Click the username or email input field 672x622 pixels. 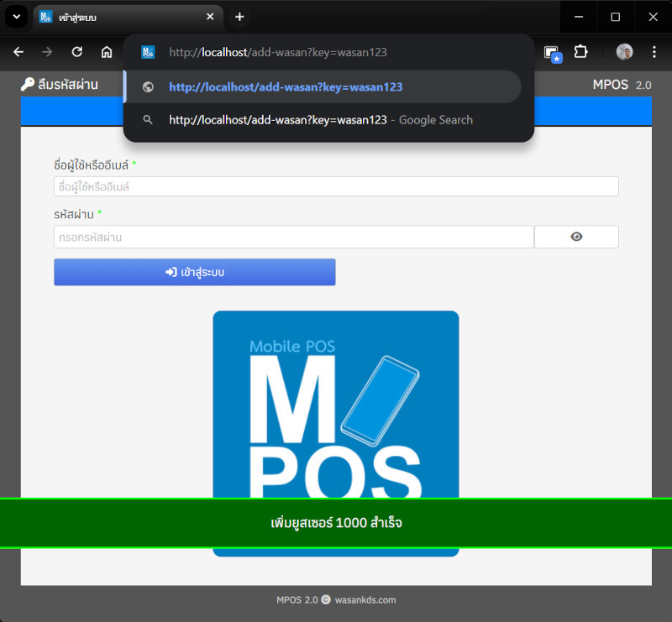[336, 186]
